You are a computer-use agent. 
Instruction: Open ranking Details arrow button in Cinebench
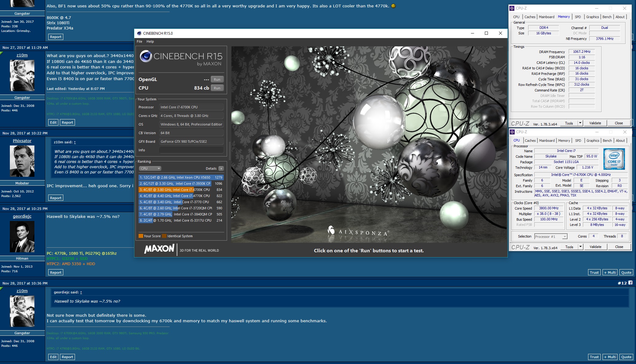click(221, 168)
